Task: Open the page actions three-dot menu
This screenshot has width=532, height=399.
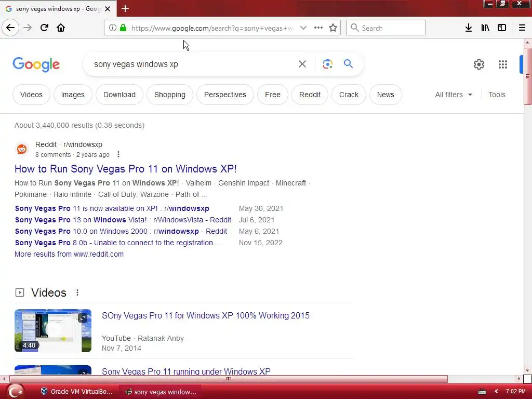Action: click(x=318, y=28)
